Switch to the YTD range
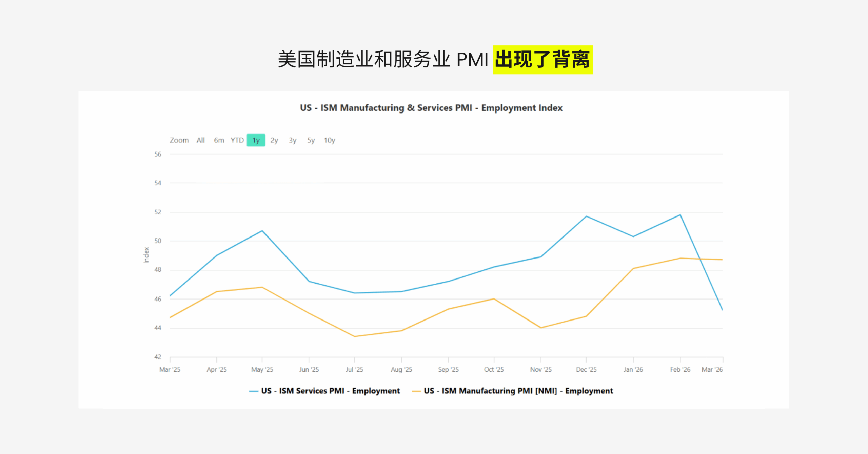Image resolution: width=868 pixels, height=454 pixels. click(x=237, y=140)
